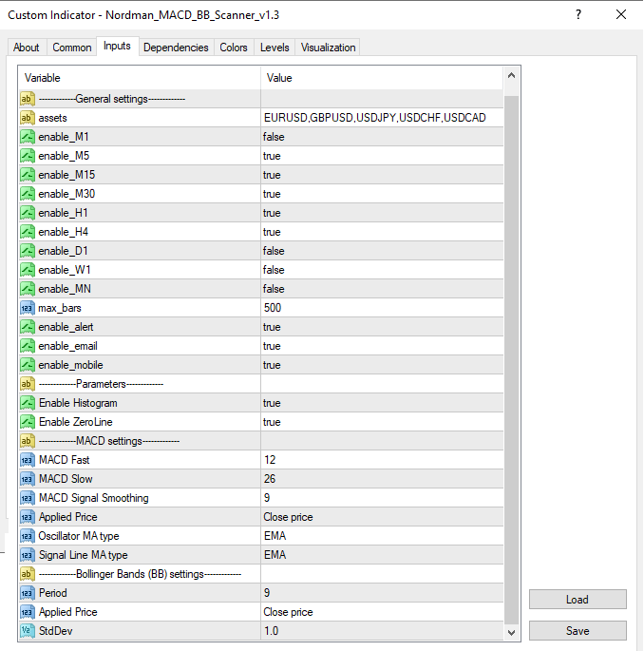
Task: Toggle the enable_W1 false value
Action: pos(382,270)
